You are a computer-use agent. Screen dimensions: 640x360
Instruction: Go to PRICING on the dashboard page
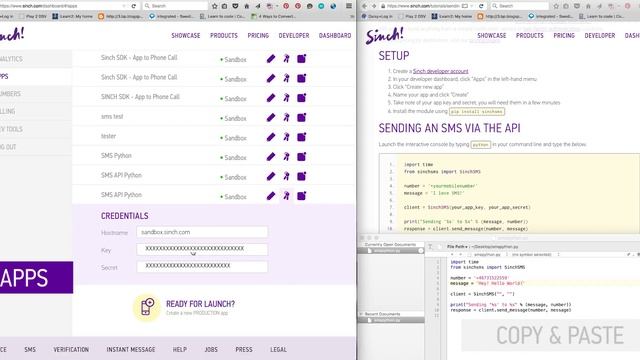click(258, 36)
